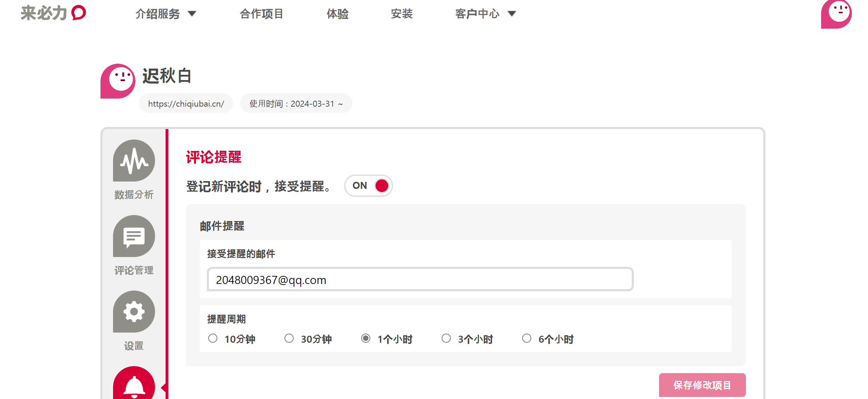Screen dimensions: 868x399
Task: Choose the 3个小时 radio option
Action: (x=446, y=339)
